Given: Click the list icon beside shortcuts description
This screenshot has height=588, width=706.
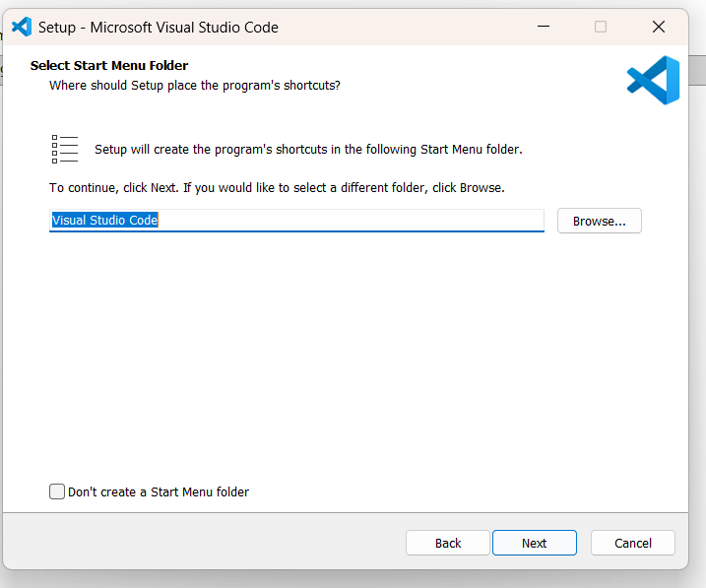Looking at the screenshot, I should pyautogui.click(x=64, y=149).
